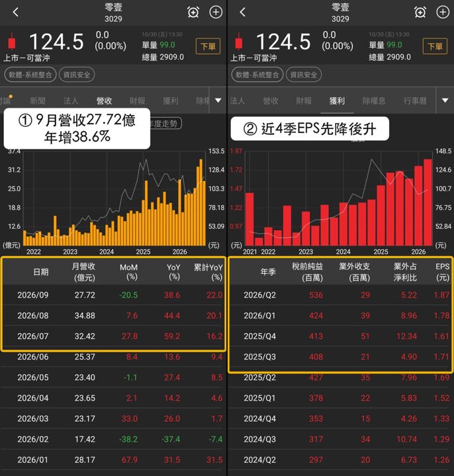The height and width of the screenshot is (476, 454).
Task: Select the 2026/06 revenue row
Action: [x=113, y=357]
